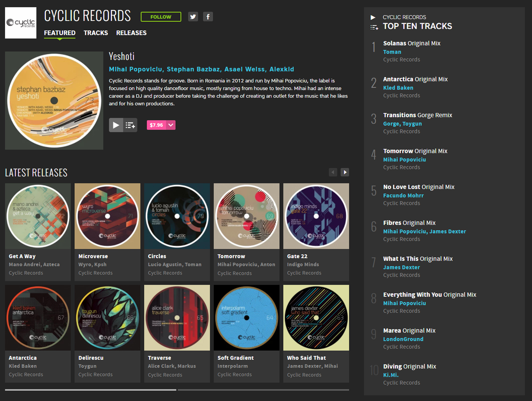Open Indigo Minds artist link
The image size is (532, 401).
[x=303, y=264]
